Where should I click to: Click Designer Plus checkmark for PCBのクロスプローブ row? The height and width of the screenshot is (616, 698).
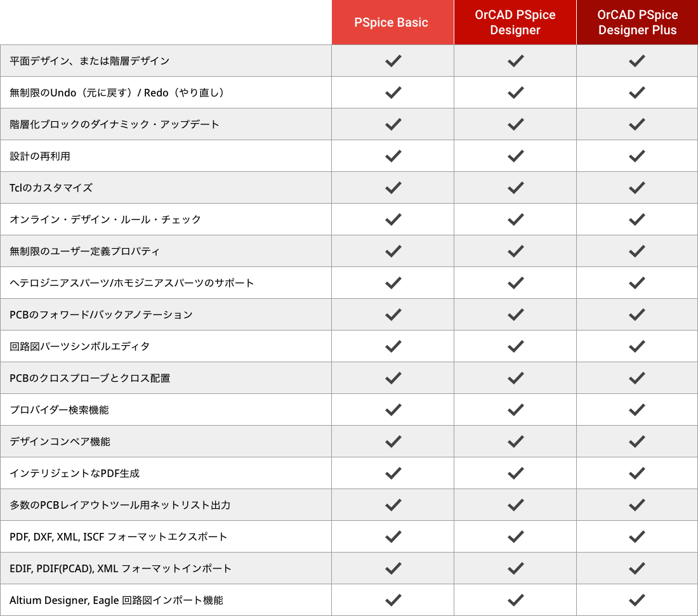tap(637, 378)
